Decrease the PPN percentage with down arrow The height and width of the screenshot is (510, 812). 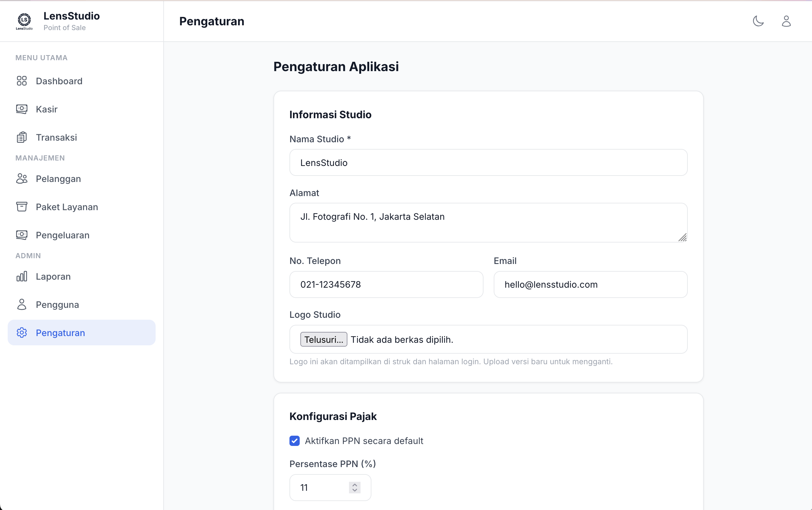coord(354,490)
